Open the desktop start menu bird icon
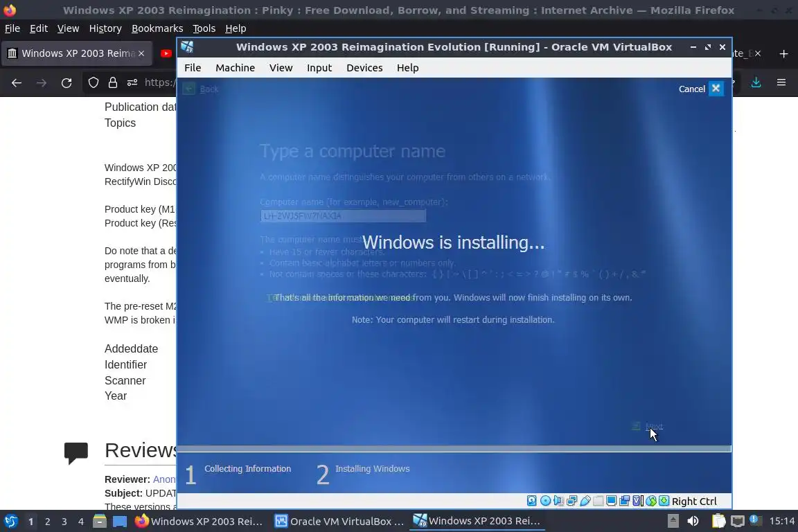Screen dimensions: 798x532 (x=10, y=522)
